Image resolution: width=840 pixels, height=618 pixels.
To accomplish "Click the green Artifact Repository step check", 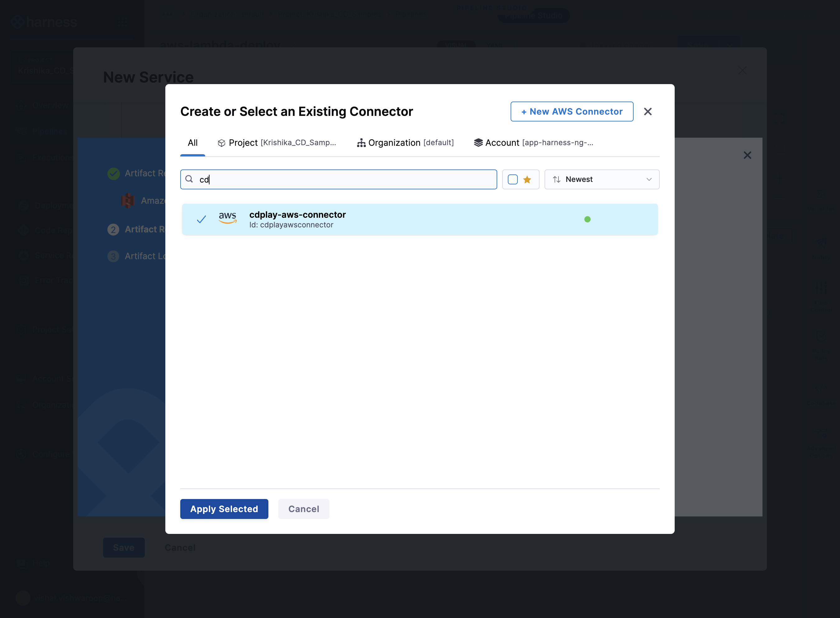I will click(x=113, y=173).
